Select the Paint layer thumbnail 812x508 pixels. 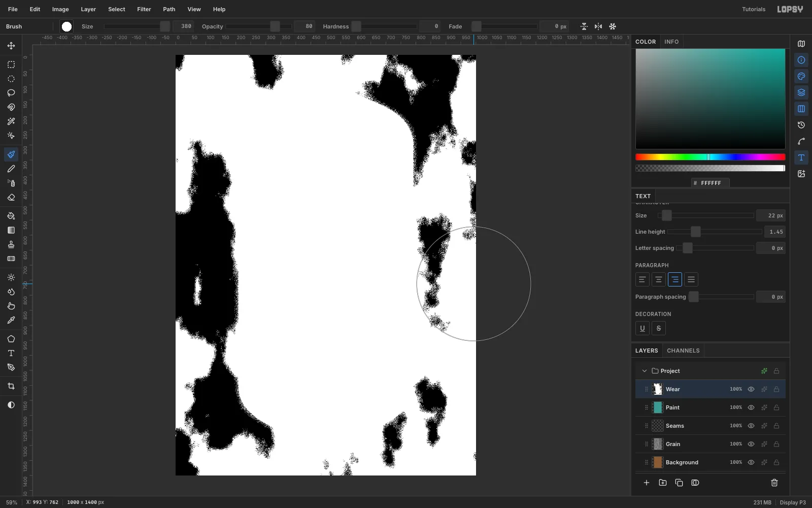[658, 407]
